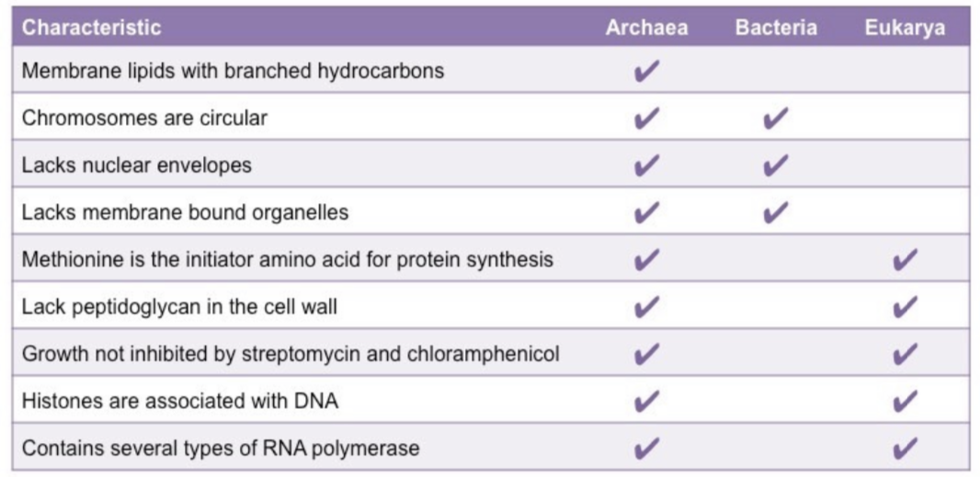Select the Bacteria column header
The height and width of the screenshot is (477, 980).
tap(776, 28)
